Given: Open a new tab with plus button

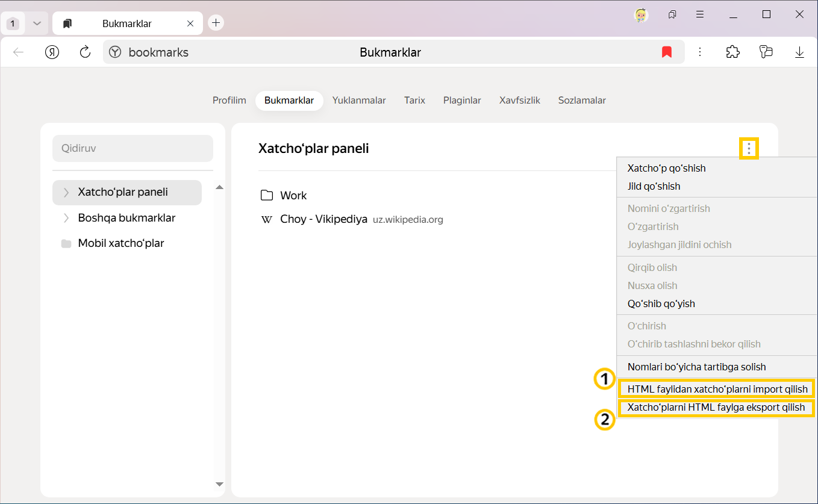Looking at the screenshot, I should click(x=216, y=23).
